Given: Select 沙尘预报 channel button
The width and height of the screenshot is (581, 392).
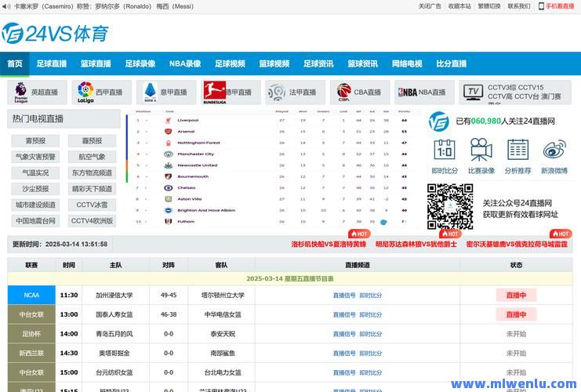Looking at the screenshot, I should click(x=35, y=189).
